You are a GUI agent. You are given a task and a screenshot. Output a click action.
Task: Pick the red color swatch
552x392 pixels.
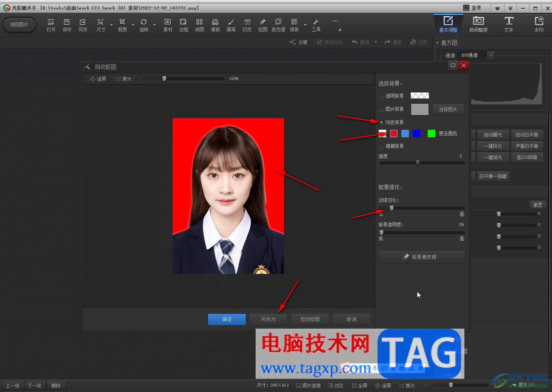394,133
